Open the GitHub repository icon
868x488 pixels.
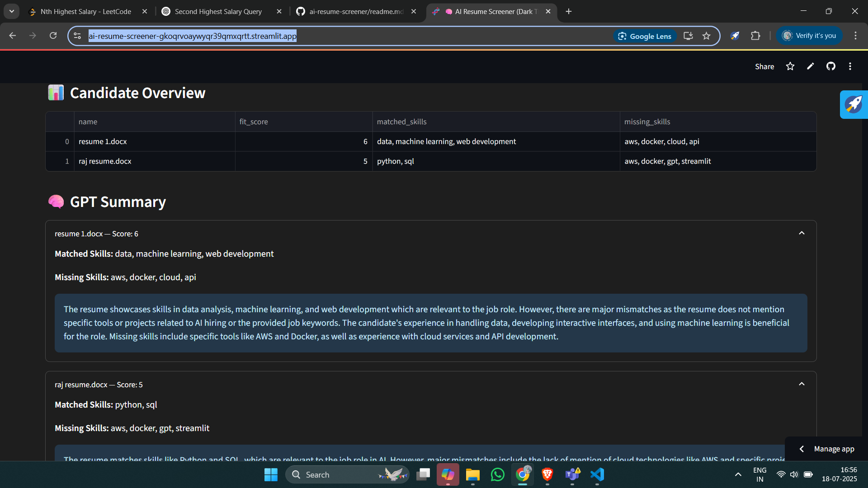831,66
